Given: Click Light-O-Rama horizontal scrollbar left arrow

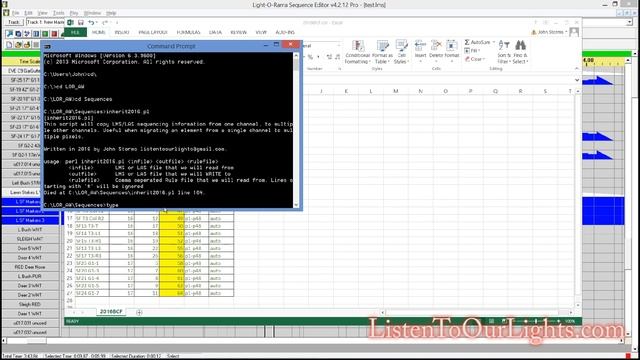Looking at the screenshot, I should (4, 340).
